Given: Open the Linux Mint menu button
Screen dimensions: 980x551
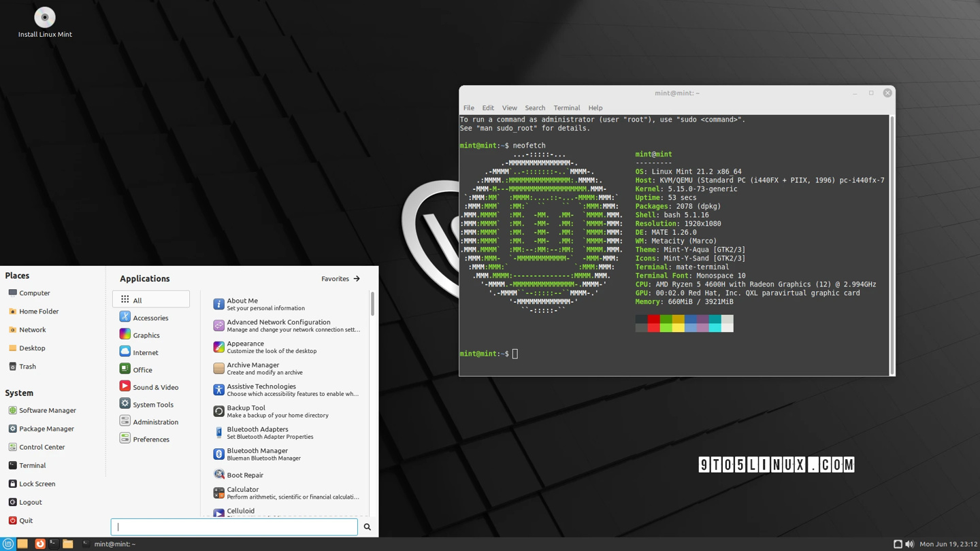Looking at the screenshot, I should coord(8,544).
